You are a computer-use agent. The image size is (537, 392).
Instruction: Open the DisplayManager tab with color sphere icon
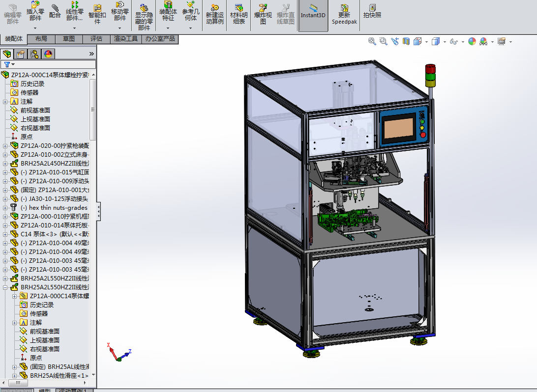48,54
